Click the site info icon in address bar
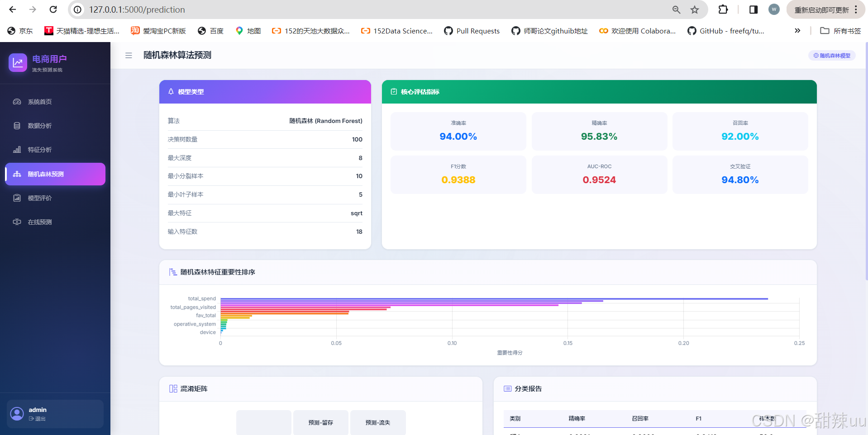868x435 pixels. [78, 9]
